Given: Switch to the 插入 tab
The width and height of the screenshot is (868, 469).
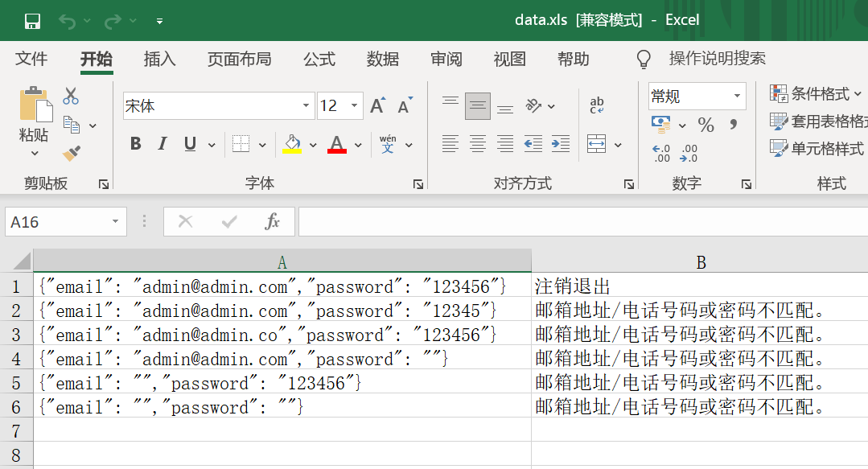Looking at the screenshot, I should click(159, 59).
